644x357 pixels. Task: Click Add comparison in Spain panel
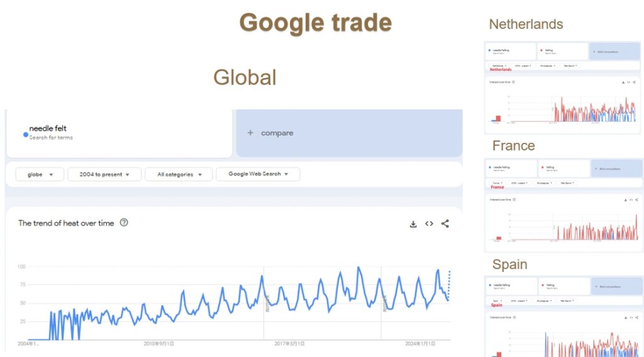click(x=617, y=286)
